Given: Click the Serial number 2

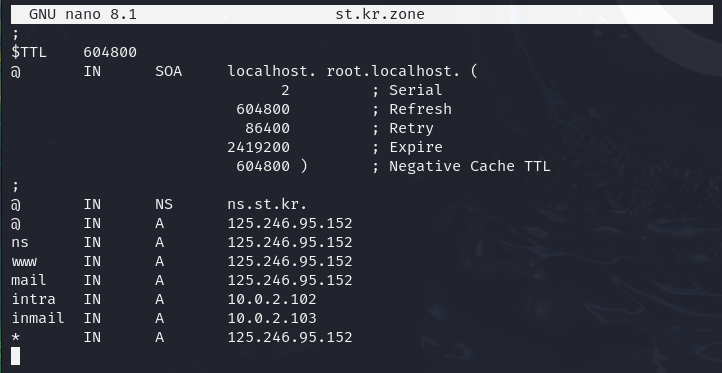Looking at the screenshot, I should (x=285, y=90).
